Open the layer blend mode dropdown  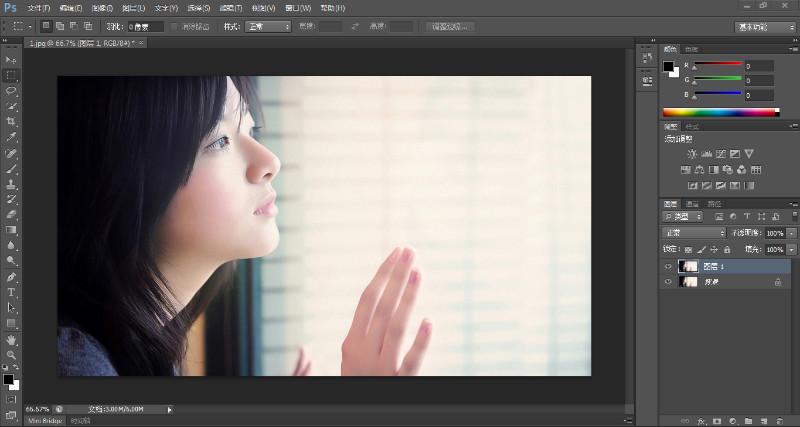695,233
